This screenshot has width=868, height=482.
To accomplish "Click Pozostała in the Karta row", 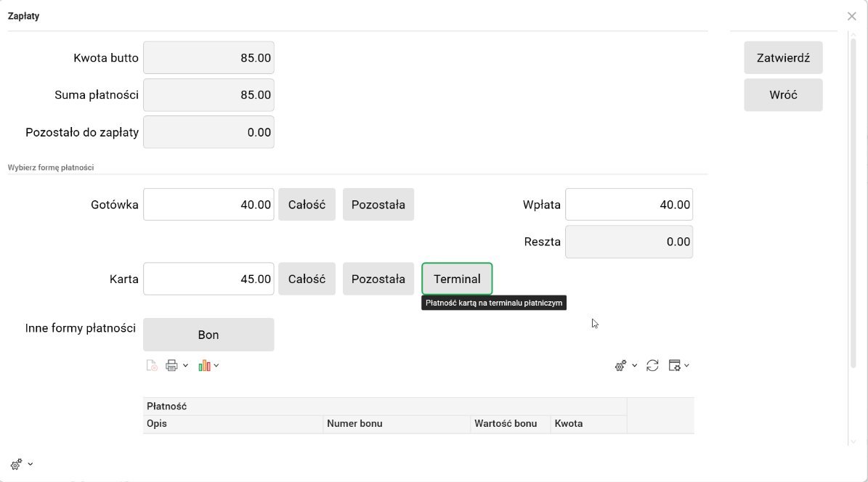I will pyautogui.click(x=378, y=279).
